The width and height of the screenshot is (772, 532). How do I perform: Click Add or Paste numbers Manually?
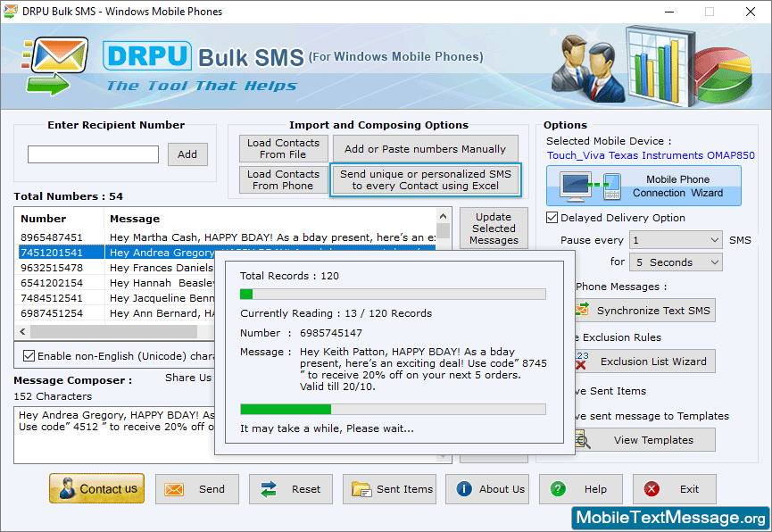click(426, 149)
